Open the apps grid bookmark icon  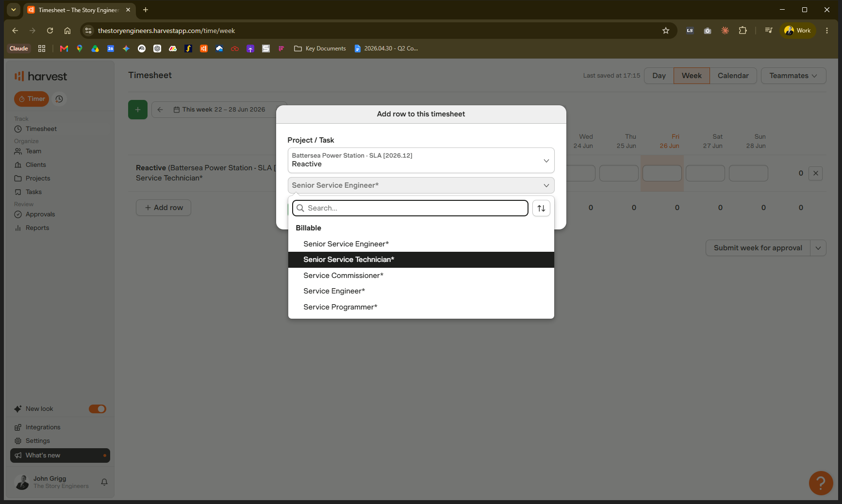click(x=42, y=49)
